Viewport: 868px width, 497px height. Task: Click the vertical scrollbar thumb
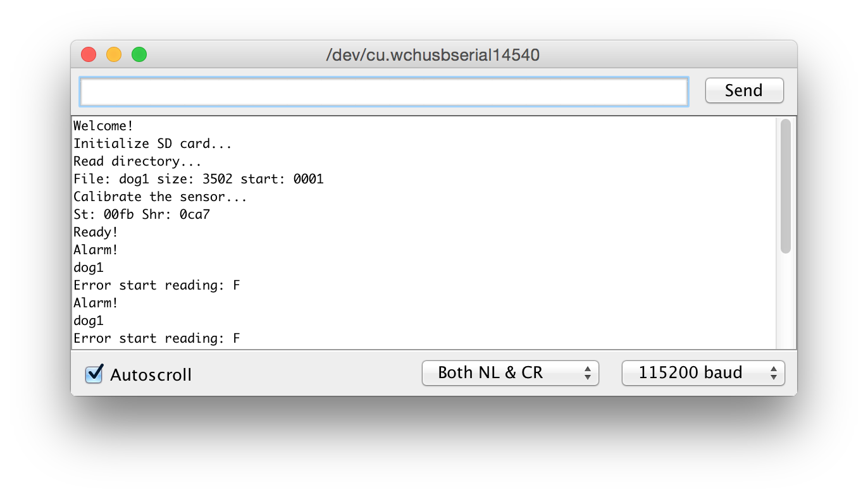(785, 187)
